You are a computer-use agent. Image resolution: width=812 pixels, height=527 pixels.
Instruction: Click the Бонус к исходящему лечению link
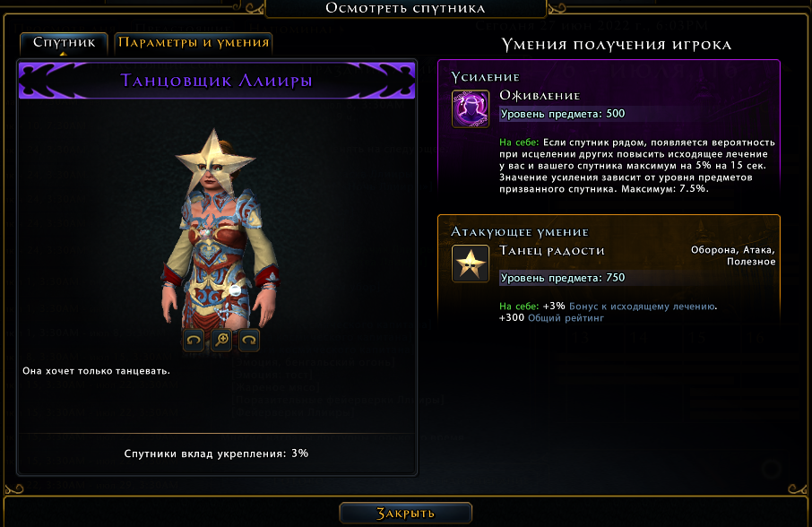[x=642, y=307]
